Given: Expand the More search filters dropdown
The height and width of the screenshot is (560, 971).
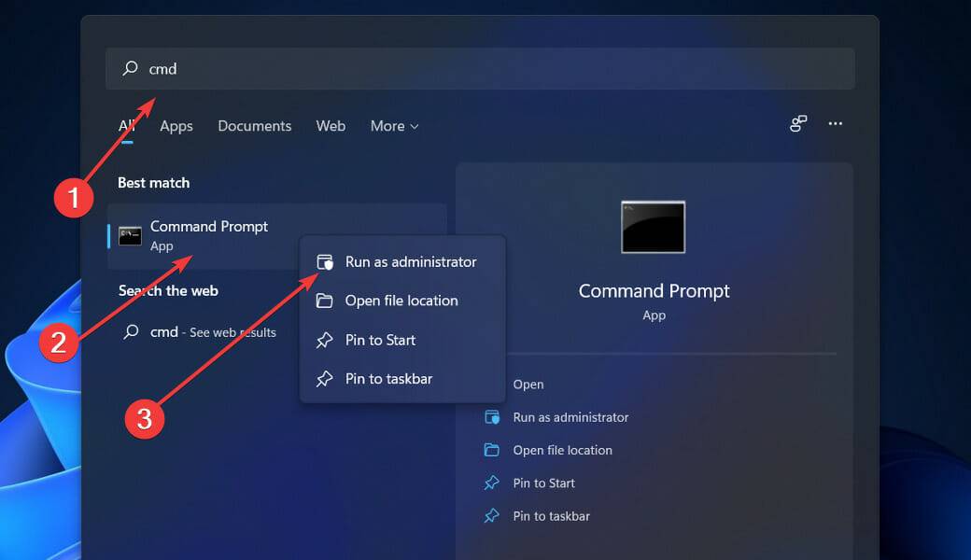Looking at the screenshot, I should pyautogui.click(x=393, y=125).
